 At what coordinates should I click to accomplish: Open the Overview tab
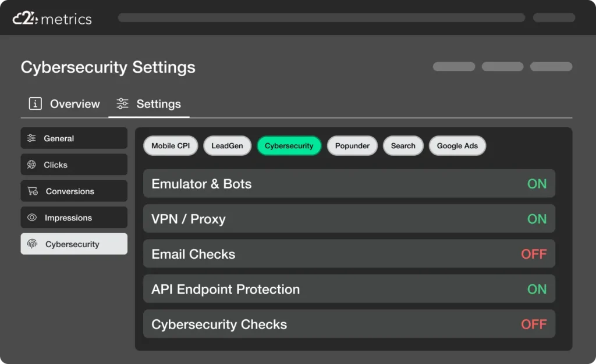pos(64,104)
